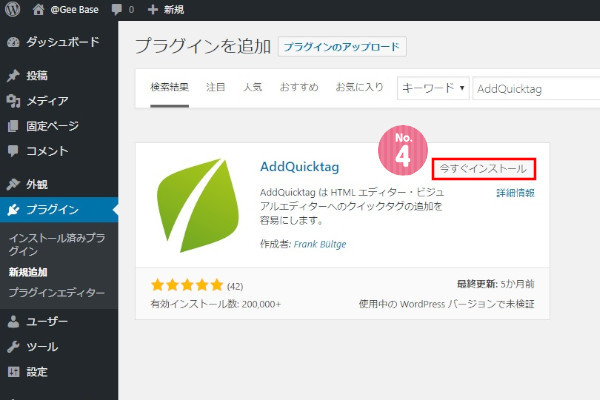Click the プラグインを追加 page heading
The height and width of the screenshot is (400, 600).
203,46
